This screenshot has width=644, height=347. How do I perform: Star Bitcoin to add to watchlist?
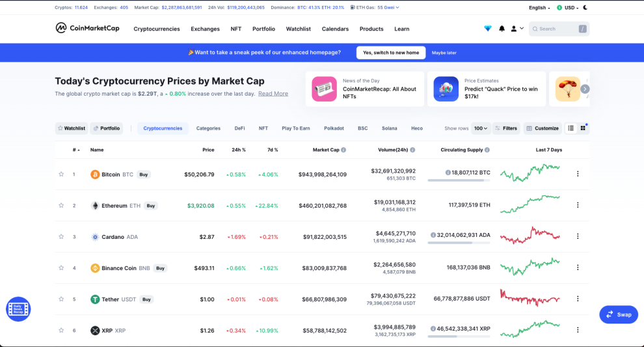click(x=61, y=174)
